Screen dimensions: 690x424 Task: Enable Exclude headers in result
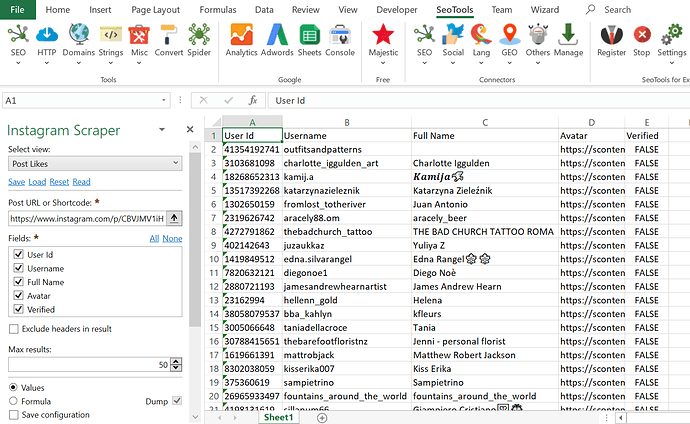pos(14,329)
